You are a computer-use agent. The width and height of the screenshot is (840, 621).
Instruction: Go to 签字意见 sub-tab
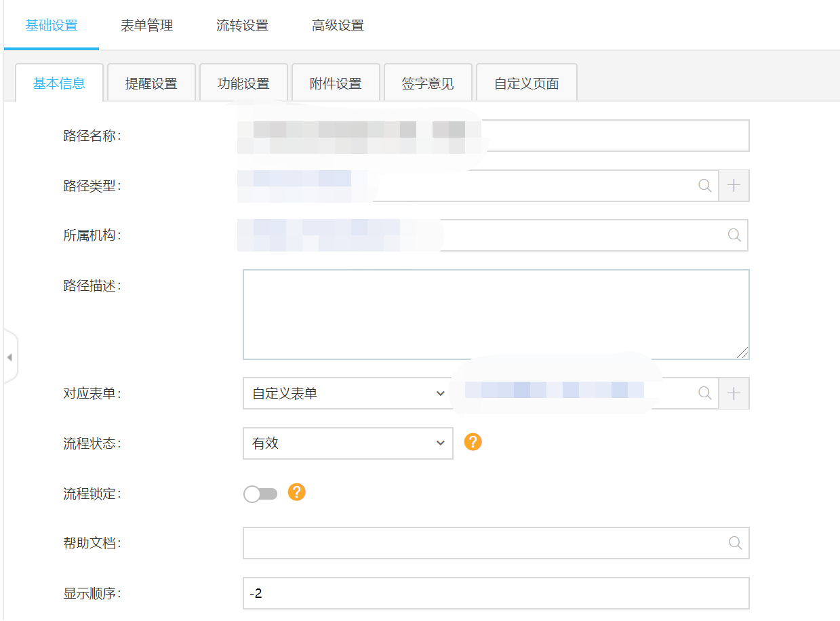428,84
